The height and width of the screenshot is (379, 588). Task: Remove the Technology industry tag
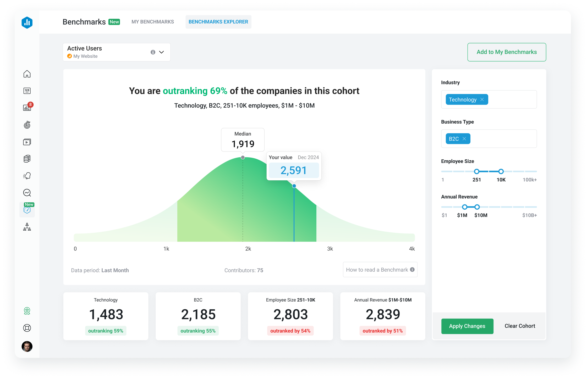482,99
